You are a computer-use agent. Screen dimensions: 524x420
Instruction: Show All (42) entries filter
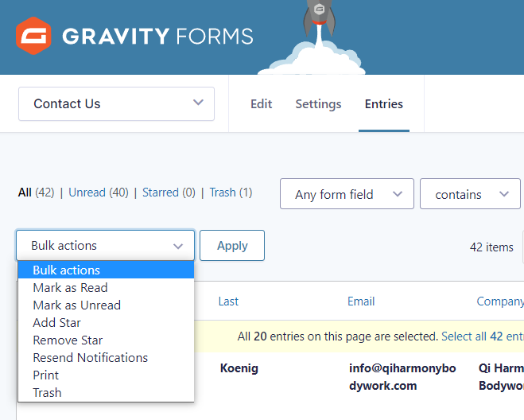[x=36, y=192]
